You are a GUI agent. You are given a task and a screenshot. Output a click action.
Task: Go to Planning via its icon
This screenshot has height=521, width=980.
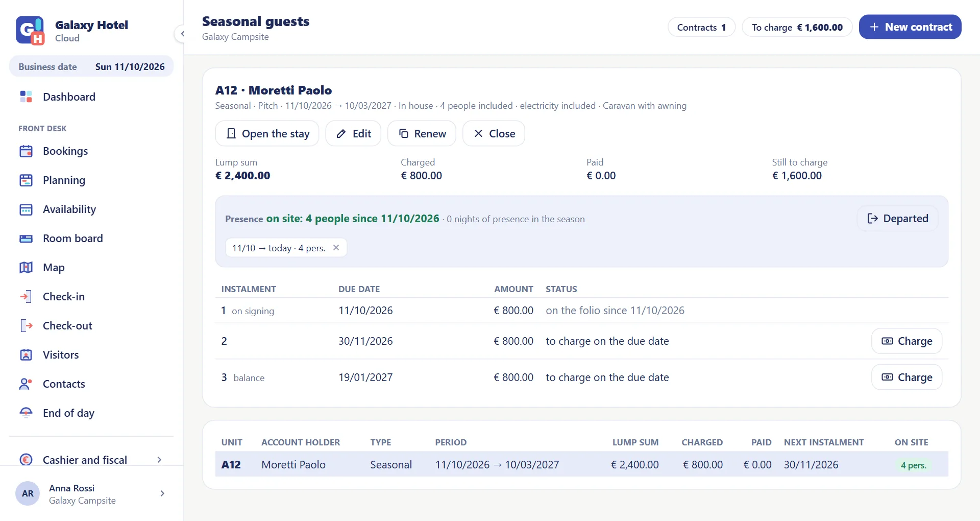tap(26, 180)
